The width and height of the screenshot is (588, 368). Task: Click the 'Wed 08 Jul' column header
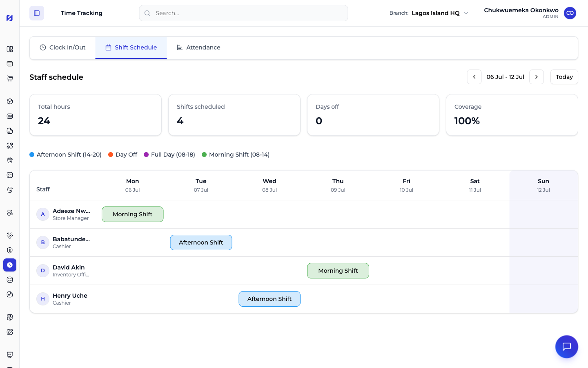point(269,185)
